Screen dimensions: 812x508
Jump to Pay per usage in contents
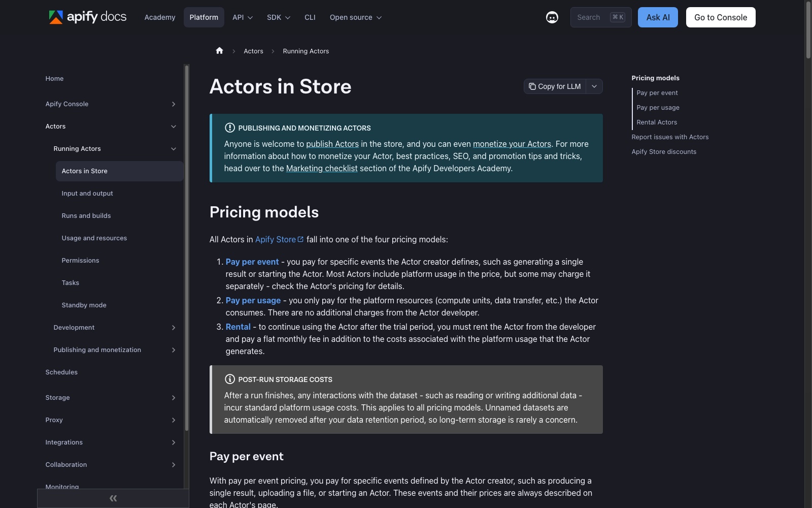coord(658,108)
